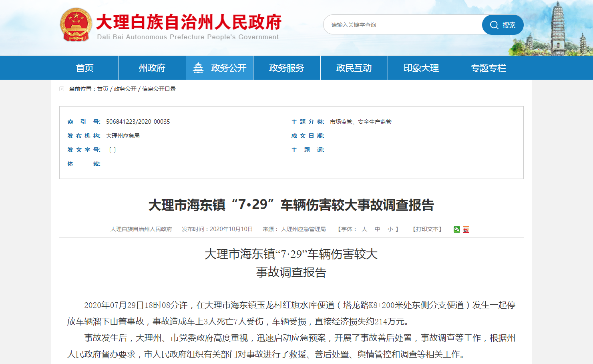The image size is (593, 364).
Task: Click the 打印文本 print link
Action: click(427, 229)
